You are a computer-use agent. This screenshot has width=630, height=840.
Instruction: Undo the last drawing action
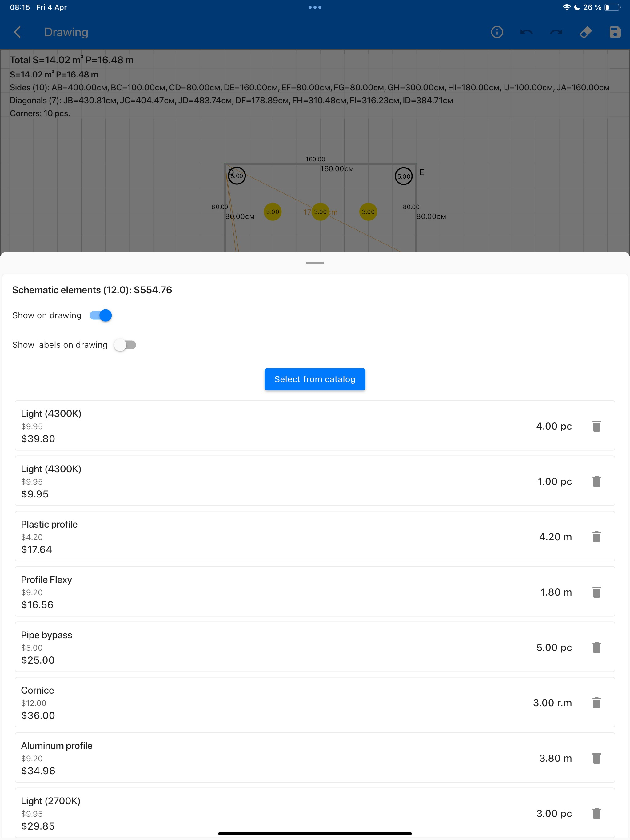(x=527, y=32)
